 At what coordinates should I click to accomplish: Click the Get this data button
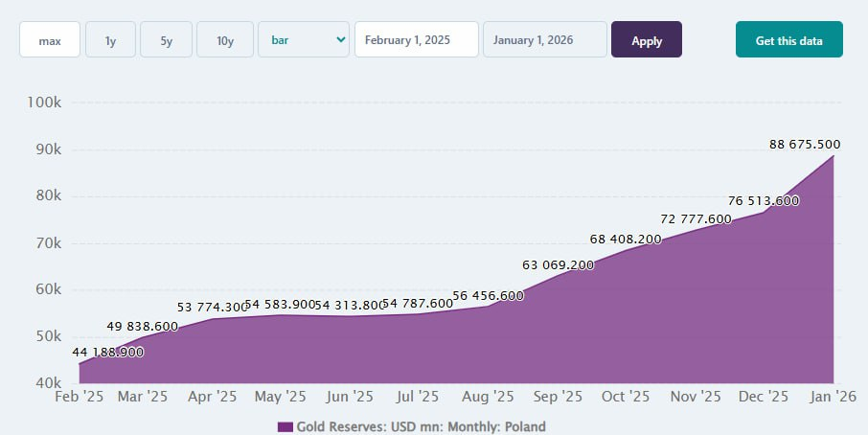[x=788, y=40]
